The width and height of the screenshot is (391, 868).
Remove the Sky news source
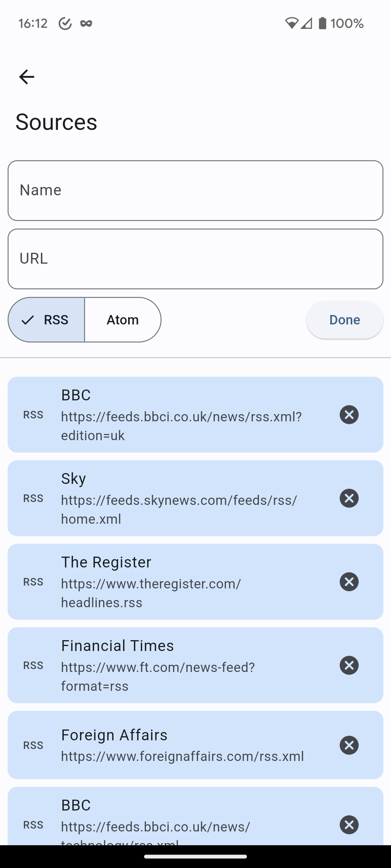349,498
